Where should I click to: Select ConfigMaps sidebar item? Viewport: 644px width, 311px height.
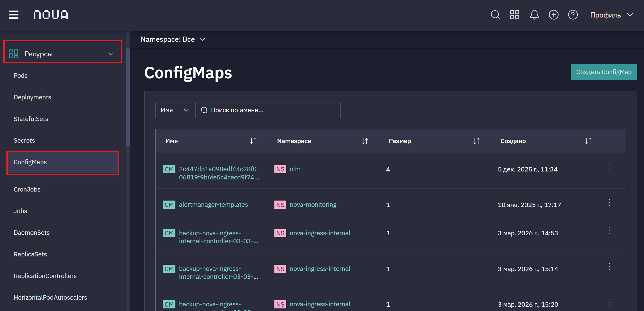pos(63,162)
